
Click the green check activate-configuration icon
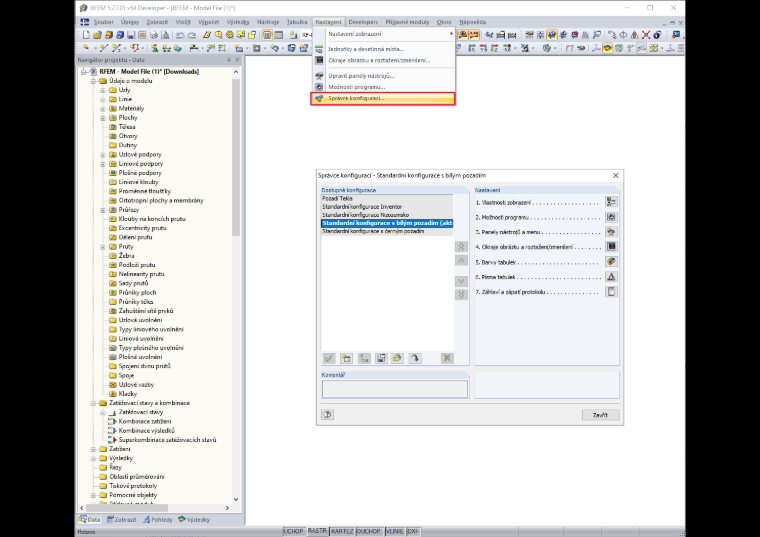click(x=329, y=358)
